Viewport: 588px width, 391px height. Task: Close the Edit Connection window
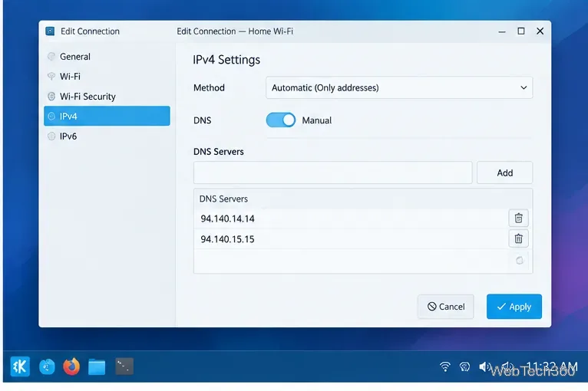click(x=540, y=31)
